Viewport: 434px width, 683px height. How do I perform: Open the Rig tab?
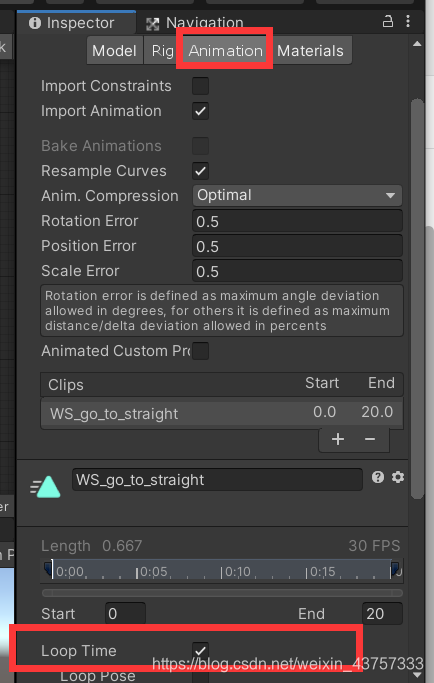point(163,51)
